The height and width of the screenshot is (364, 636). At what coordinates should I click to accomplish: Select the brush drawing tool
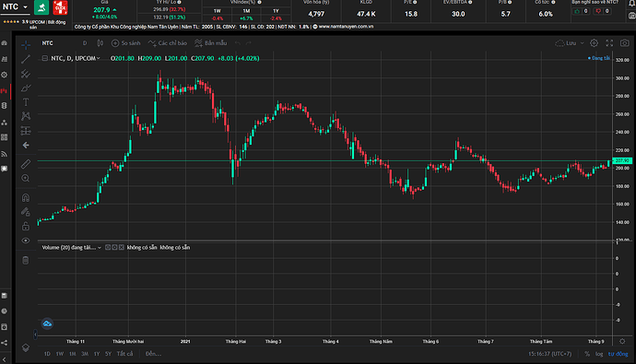[x=26, y=88]
